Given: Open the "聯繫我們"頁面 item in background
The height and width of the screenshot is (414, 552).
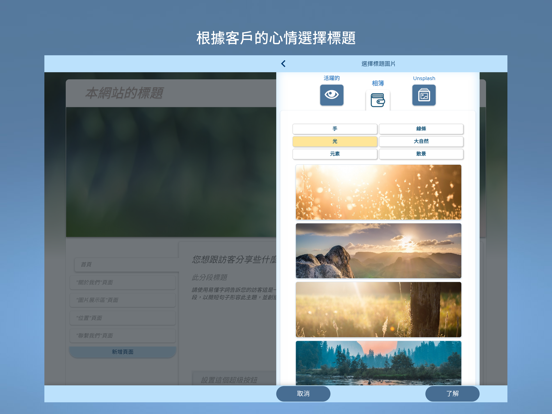Looking at the screenshot, I should point(123,335).
